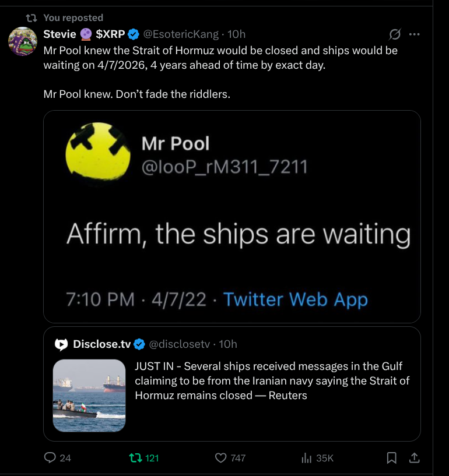Open the quoted post's boat photo thumbnail
Image resolution: width=449 pixels, height=476 pixels.
(89, 395)
